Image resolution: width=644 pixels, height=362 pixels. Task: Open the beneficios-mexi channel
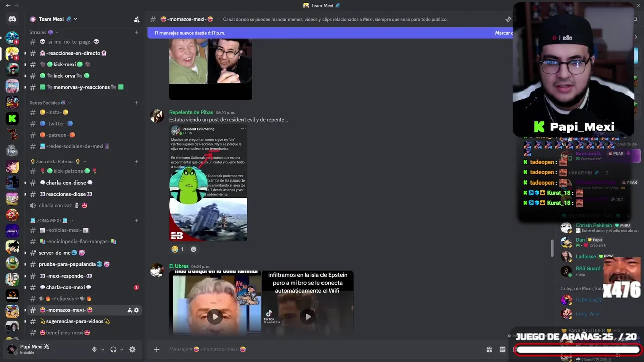[x=84, y=333]
